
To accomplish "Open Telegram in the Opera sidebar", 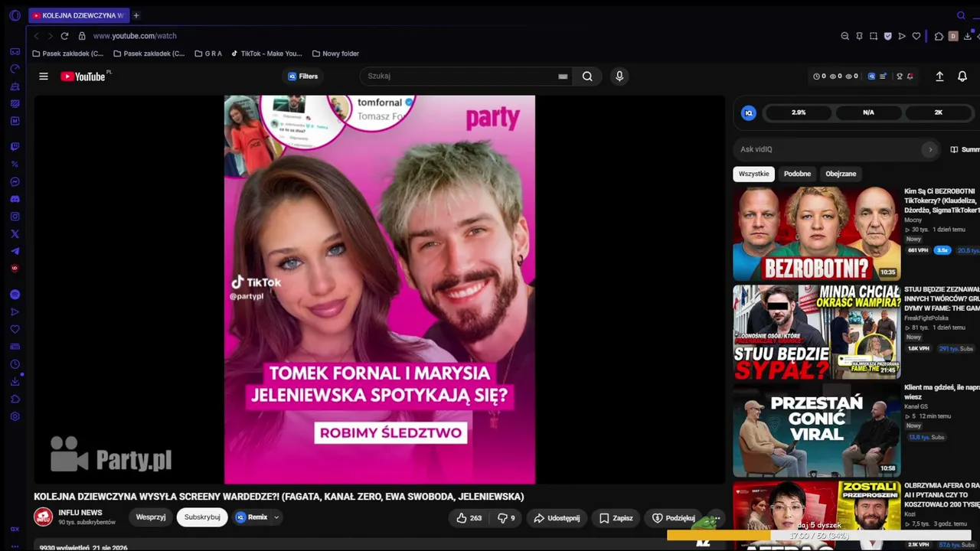I will pos(15,251).
